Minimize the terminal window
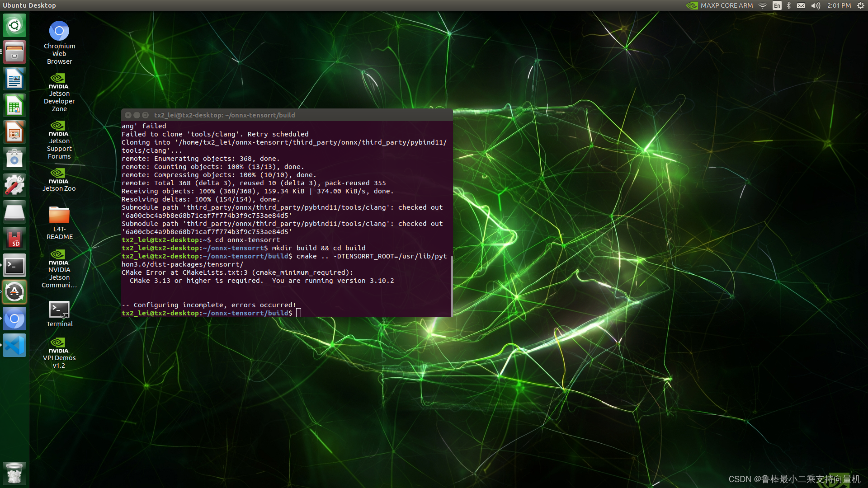 click(137, 115)
